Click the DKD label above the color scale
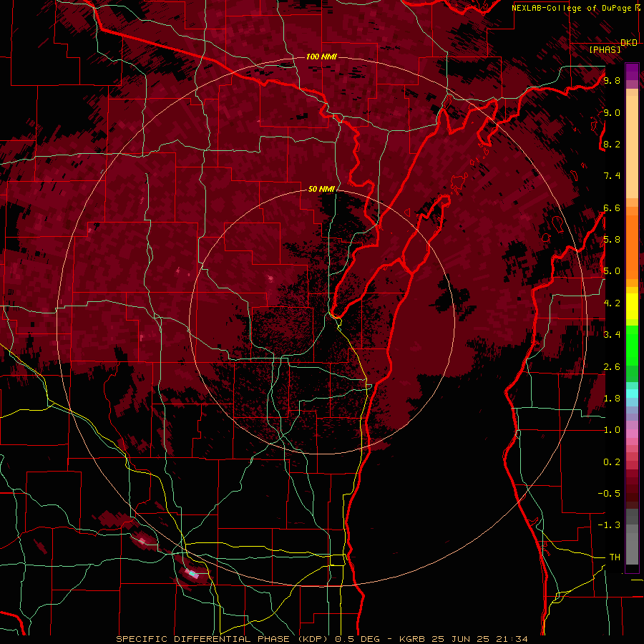Screen dimensions: 644x644 tap(629, 43)
